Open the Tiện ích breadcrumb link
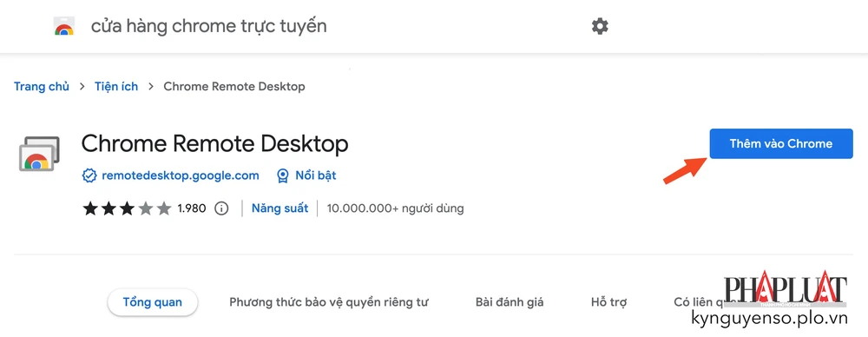Image resolution: width=868 pixels, height=337 pixels. click(x=116, y=87)
